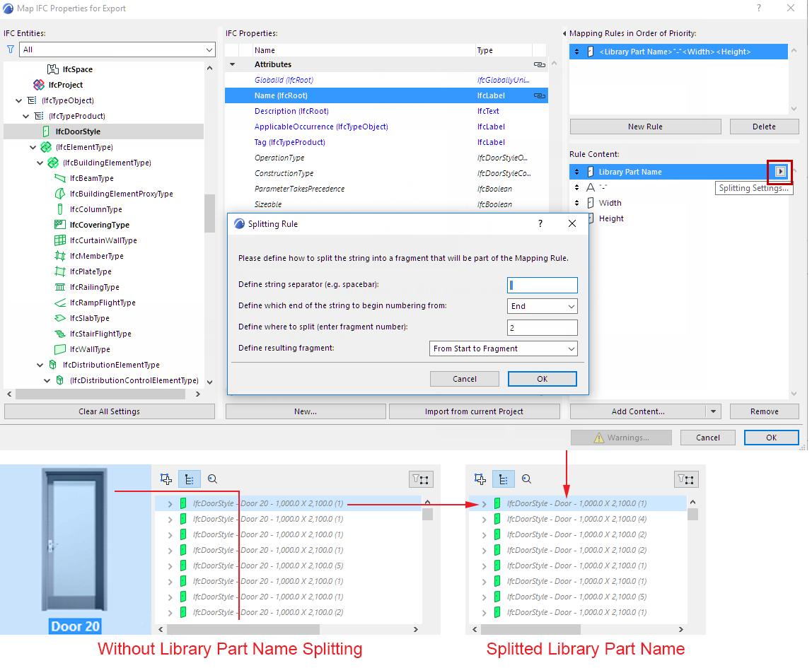Click the pick-element icon in left IFC list toolbar
Screen dimensions: 812x668
(x=166, y=479)
